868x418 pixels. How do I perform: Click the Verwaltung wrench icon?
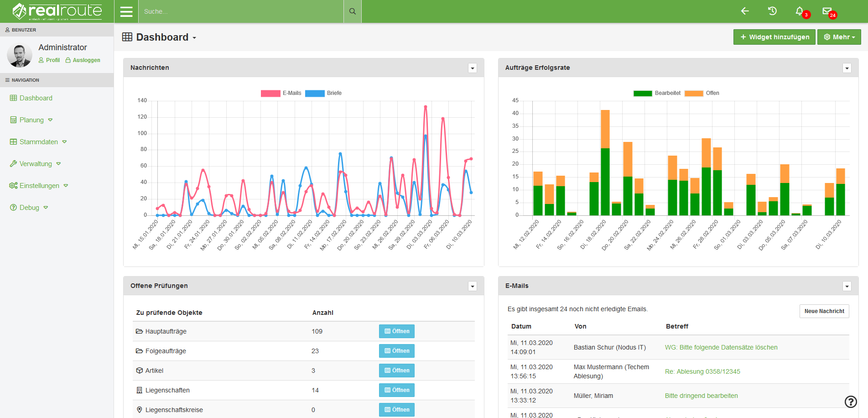click(13, 164)
